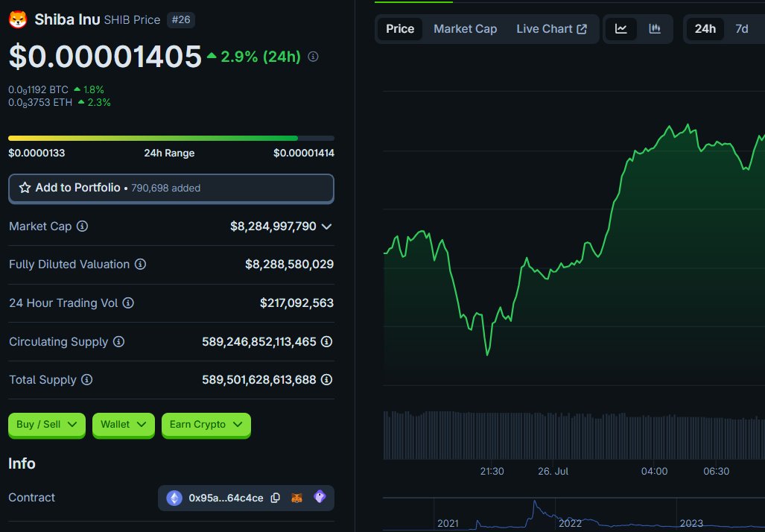765x532 pixels.
Task: Open info icon next to 24h percentage change
Action: tap(313, 57)
